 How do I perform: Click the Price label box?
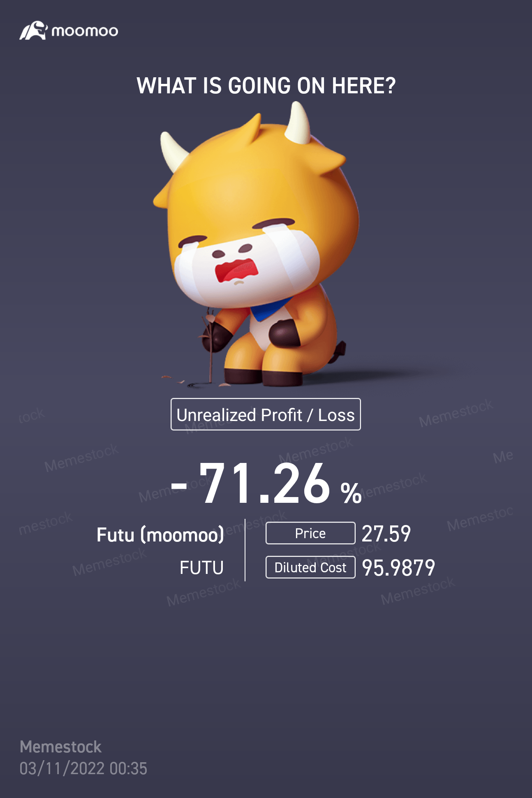(x=310, y=533)
